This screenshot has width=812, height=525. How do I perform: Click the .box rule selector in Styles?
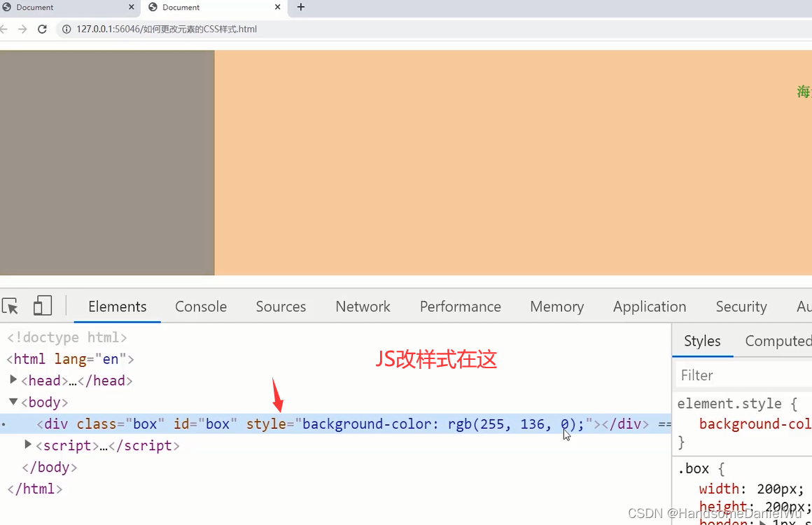click(x=694, y=468)
